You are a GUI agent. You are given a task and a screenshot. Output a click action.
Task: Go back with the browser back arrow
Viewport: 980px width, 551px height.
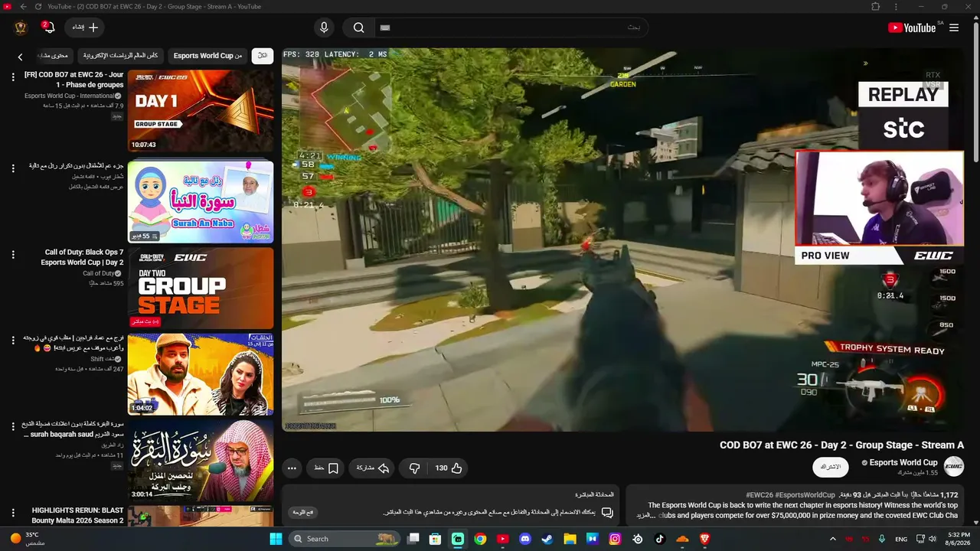(23, 6)
